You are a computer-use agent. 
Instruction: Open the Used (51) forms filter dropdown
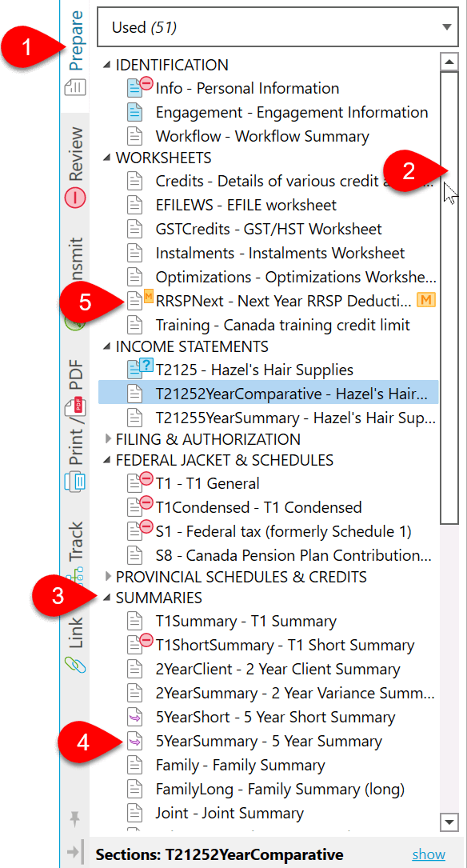pos(277,26)
